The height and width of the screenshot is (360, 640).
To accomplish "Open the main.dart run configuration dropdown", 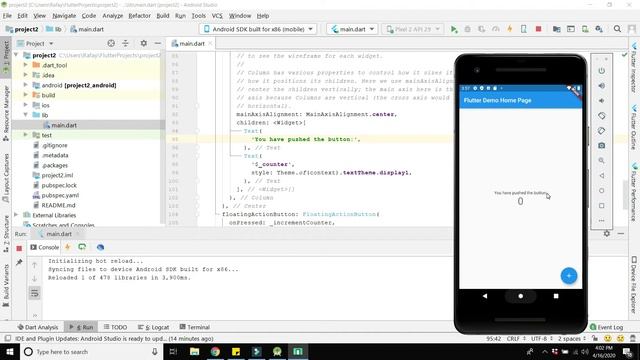I will click(x=352, y=29).
